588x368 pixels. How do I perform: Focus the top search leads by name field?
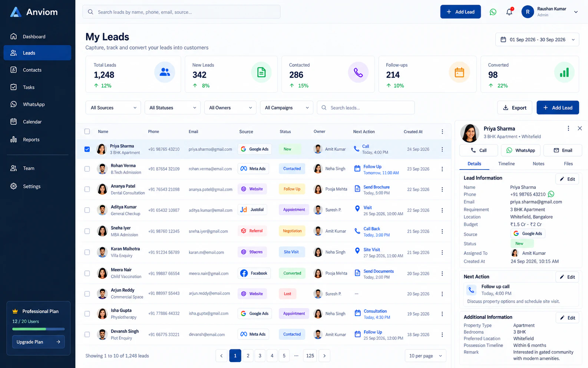click(x=181, y=12)
